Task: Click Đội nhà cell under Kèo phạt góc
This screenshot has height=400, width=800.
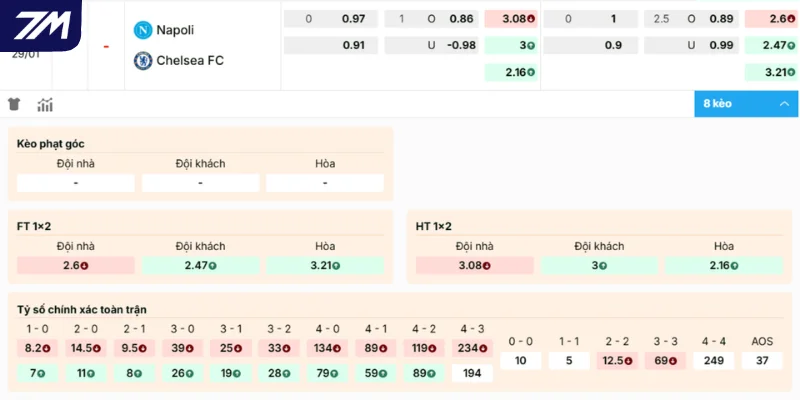Action: pyautogui.click(x=76, y=183)
